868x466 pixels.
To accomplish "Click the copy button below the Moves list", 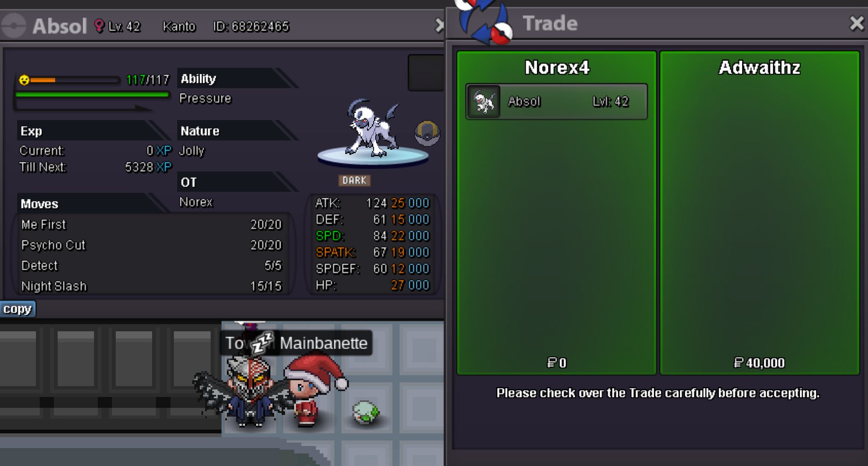I will coord(18,309).
